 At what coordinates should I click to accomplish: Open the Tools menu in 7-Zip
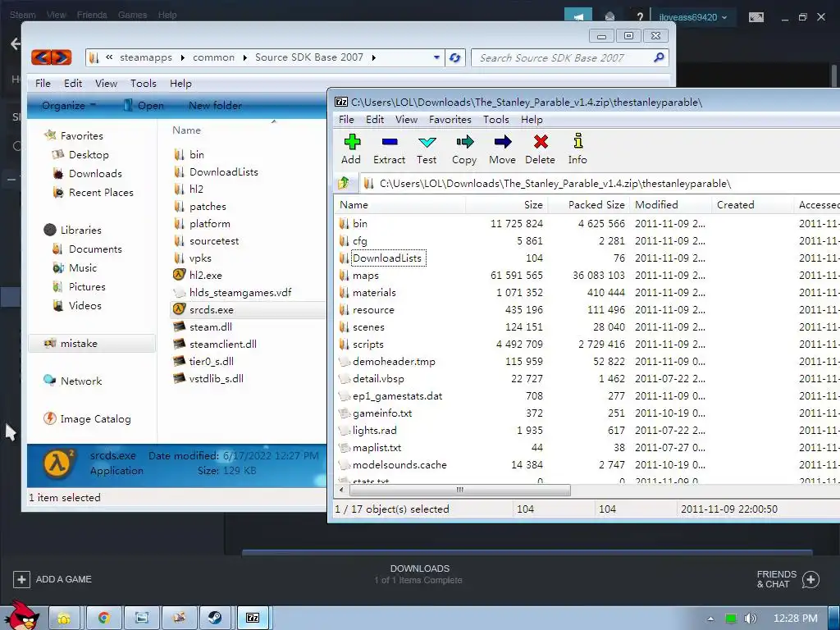(496, 120)
